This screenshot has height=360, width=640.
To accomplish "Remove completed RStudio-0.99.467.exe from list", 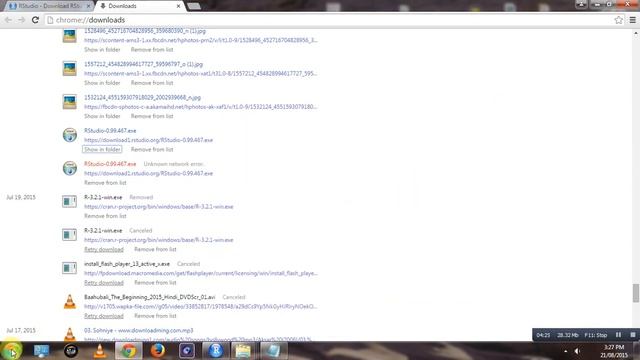I will [x=152, y=149].
